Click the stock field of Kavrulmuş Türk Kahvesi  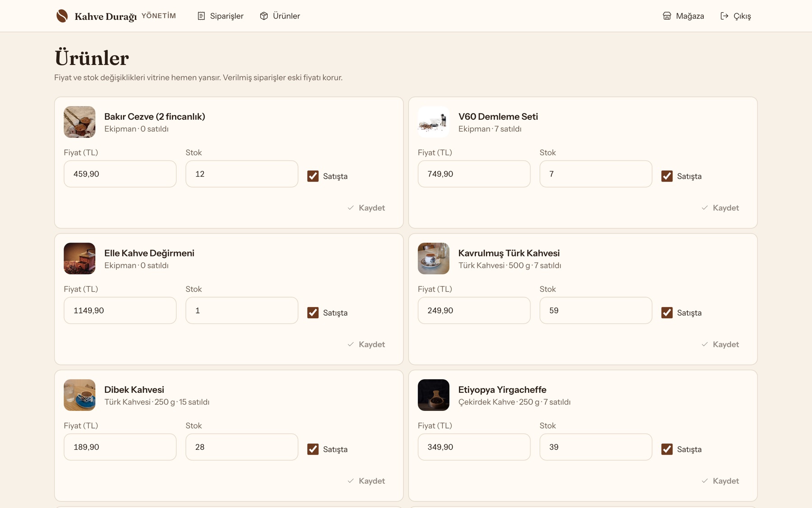[595, 310]
